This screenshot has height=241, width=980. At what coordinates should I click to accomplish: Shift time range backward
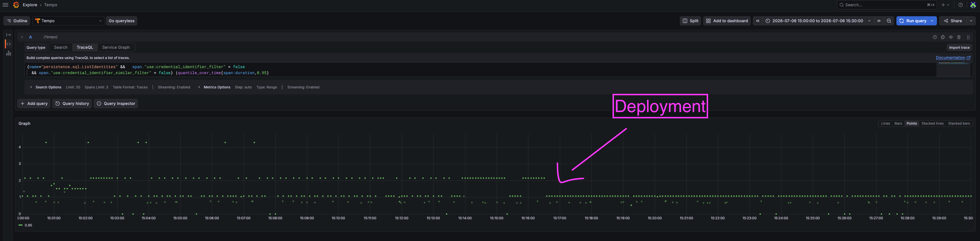pyautogui.click(x=758, y=21)
